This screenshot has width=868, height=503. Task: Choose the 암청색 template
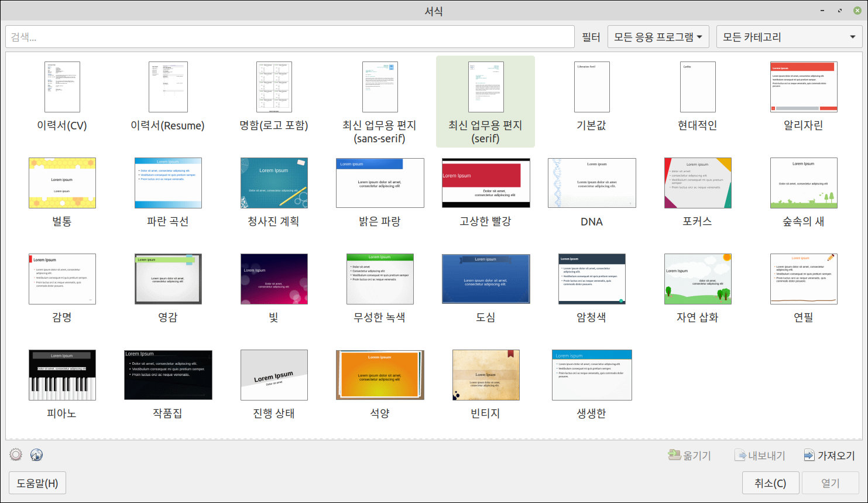click(592, 289)
